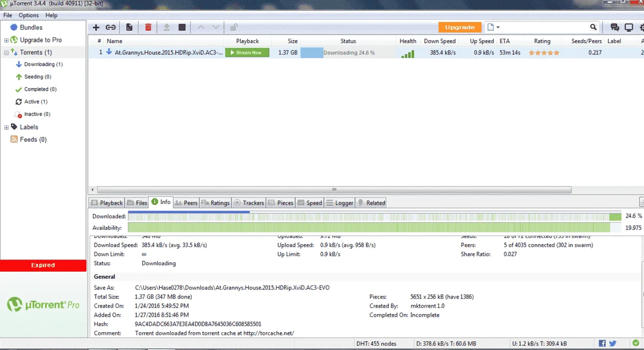The image size is (644, 350).
Task: Open the File menu
Action: click(x=8, y=15)
